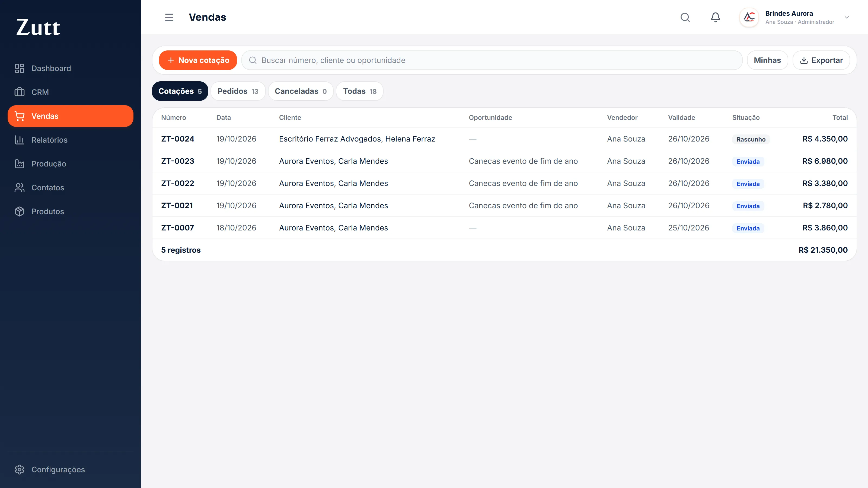Click the Número column header

[x=173, y=118]
